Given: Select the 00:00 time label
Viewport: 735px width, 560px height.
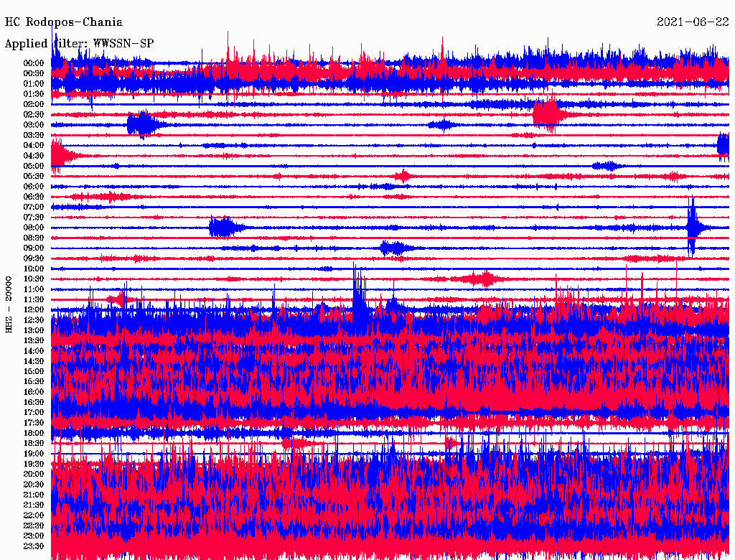Looking at the screenshot, I should (34, 63).
